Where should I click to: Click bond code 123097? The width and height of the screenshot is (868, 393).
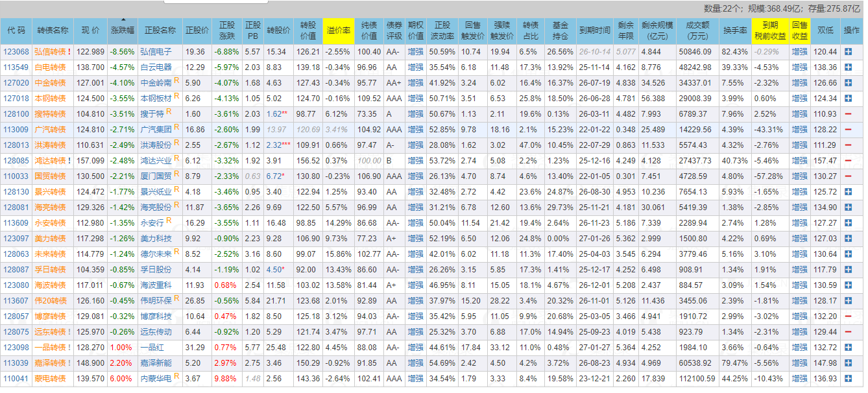coord(16,238)
